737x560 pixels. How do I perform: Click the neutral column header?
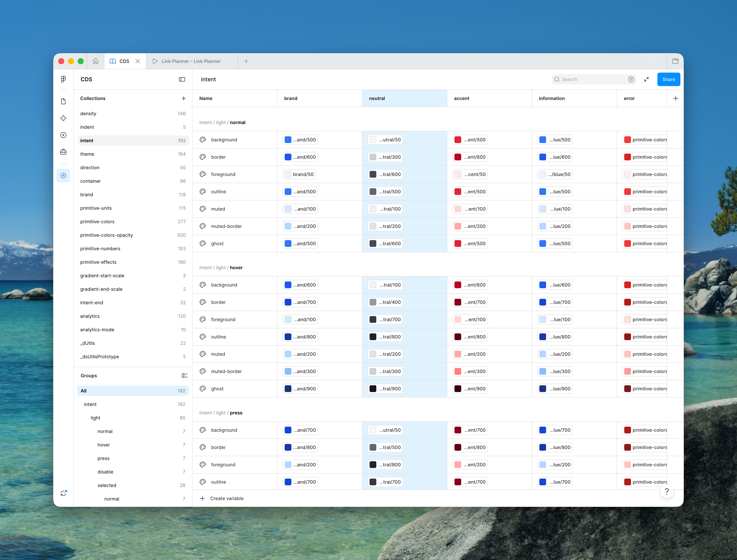[x=404, y=98]
